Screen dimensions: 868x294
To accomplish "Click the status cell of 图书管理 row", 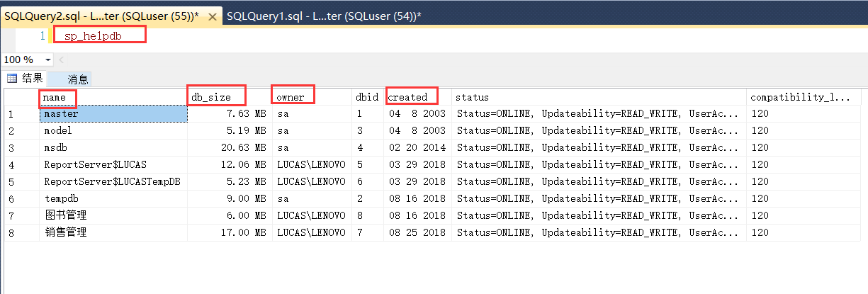I will click(599, 215).
